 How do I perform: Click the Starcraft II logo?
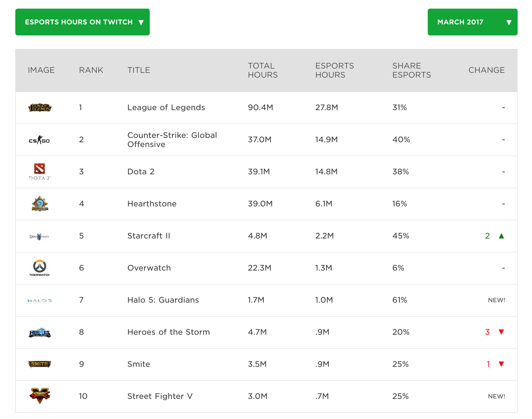coord(39,236)
